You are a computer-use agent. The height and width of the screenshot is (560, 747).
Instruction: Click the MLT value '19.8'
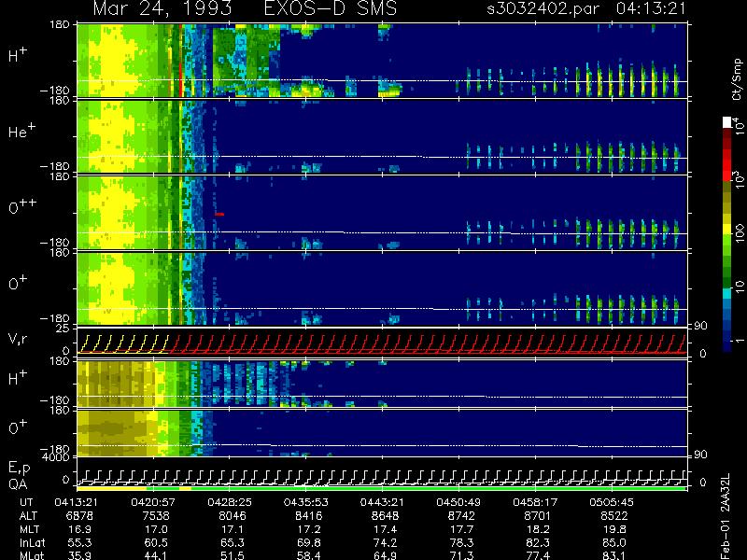click(614, 529)
